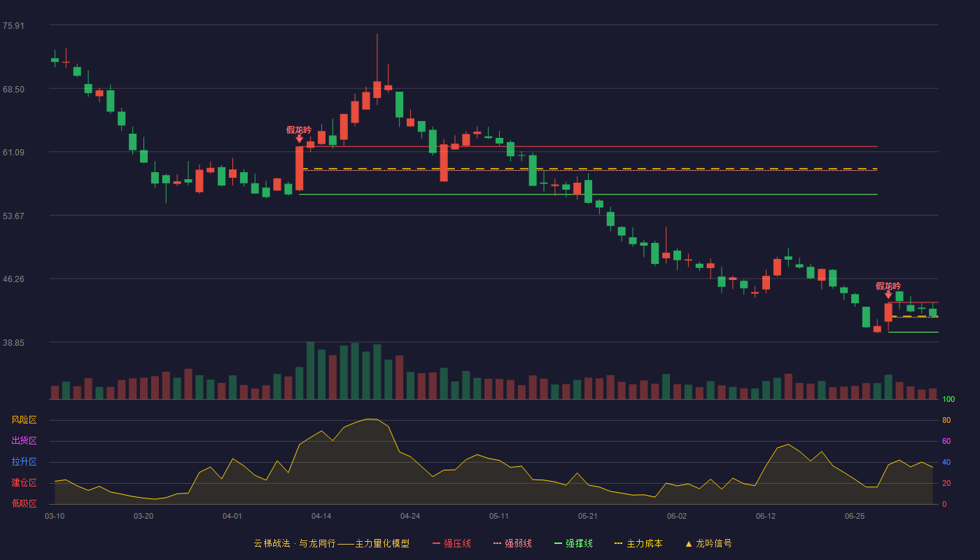This screenshot has width=980, height=560.
Task: Click the 假龙吟 signal label in late June
Action: coord(888,286)
